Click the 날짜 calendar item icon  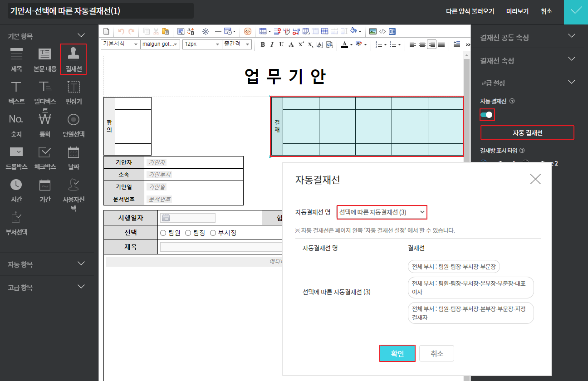pos(73,152)
